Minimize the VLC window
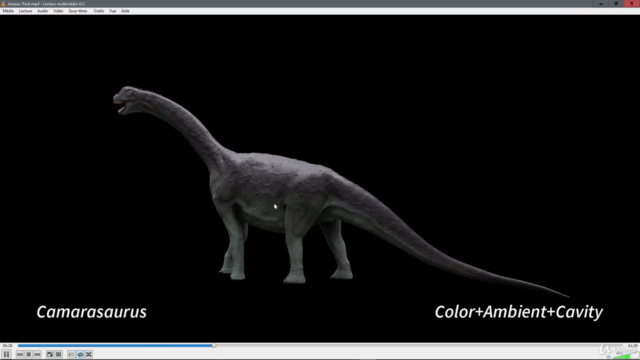 601,4
